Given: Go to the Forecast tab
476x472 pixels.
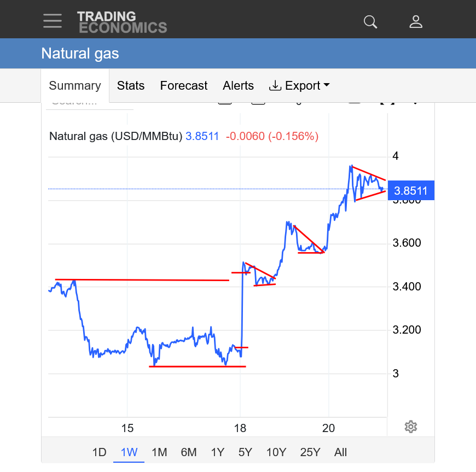Looking at the screenshot, I should tap(184, 86).
